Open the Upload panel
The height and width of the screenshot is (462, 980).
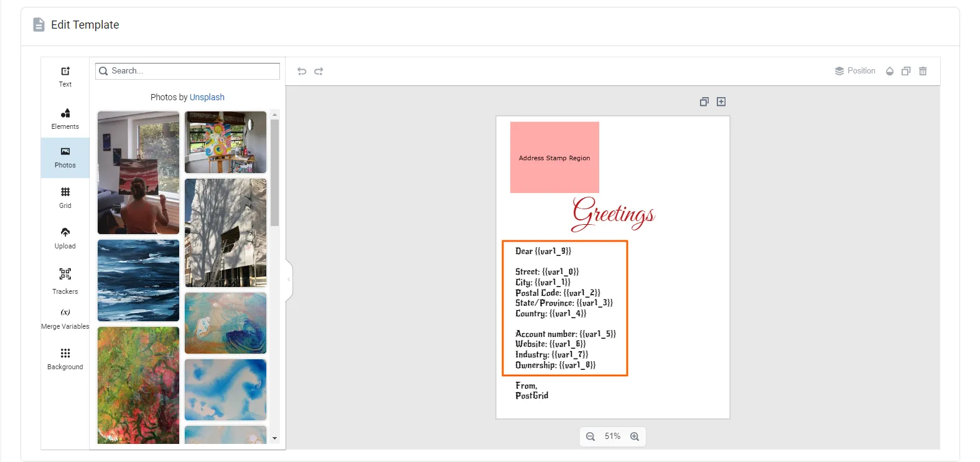click(x=65, y=238)
